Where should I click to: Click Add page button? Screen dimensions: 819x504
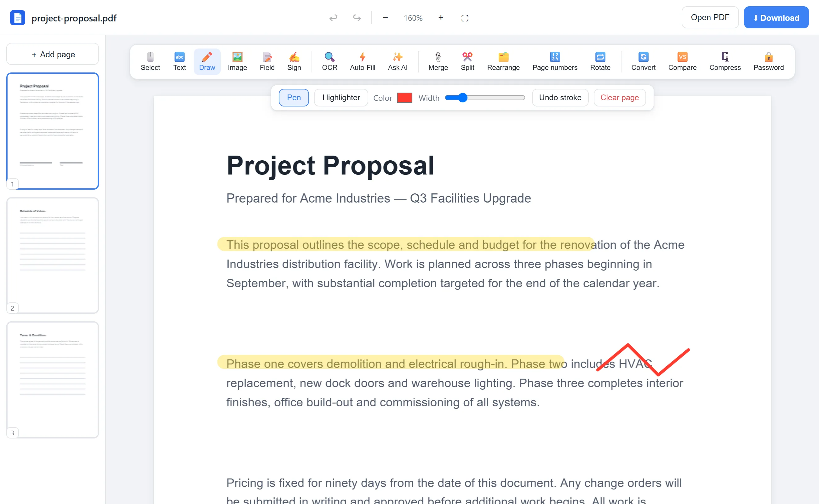[x=53, y=54]
